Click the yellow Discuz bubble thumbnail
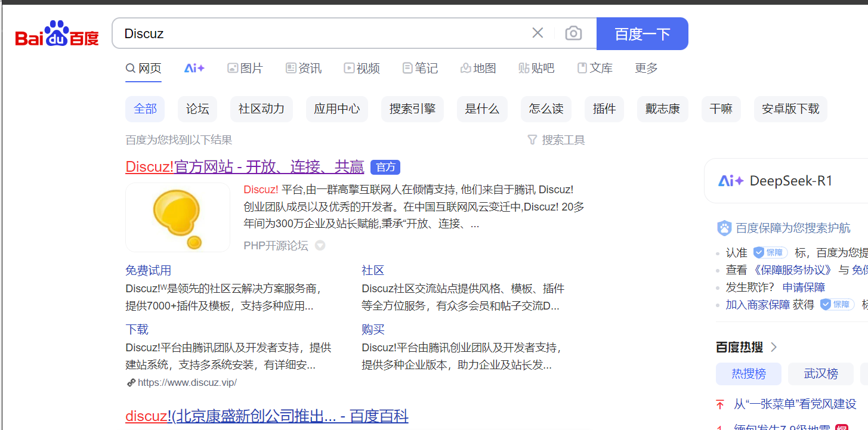This screenshot has height=430, width=868. click(x=178, y=217)
